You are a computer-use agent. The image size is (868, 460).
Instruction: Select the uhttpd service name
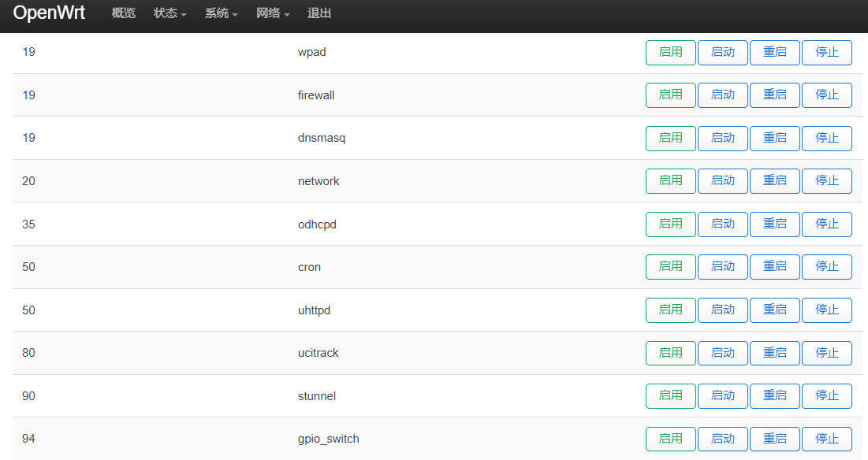point(314,310)
